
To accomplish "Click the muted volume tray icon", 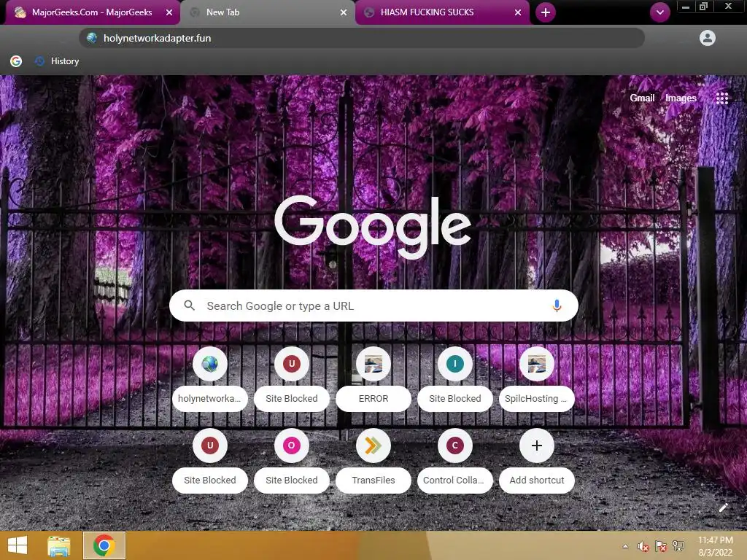I will (643, 547).
